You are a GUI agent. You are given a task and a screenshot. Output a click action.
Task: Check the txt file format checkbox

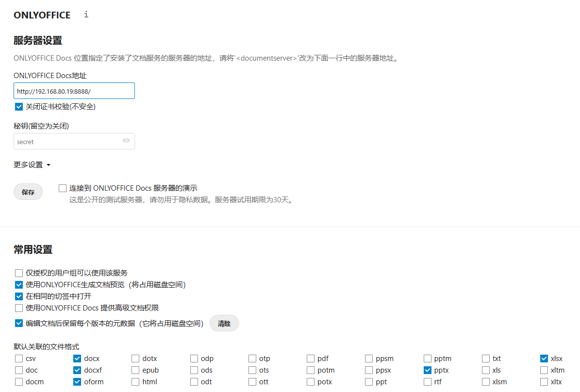tap(486, 359)
